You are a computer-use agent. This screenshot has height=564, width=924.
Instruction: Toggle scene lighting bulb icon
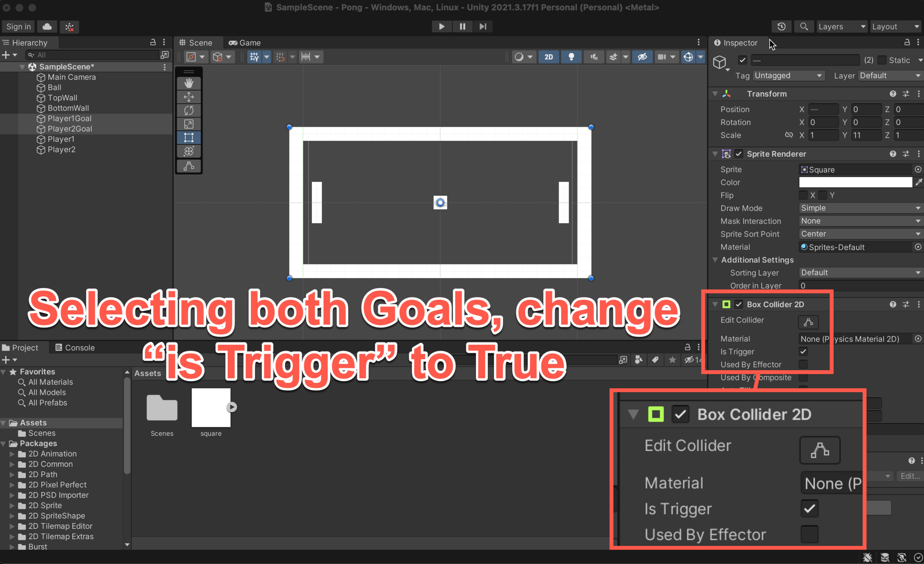click(x=571, y=57)
